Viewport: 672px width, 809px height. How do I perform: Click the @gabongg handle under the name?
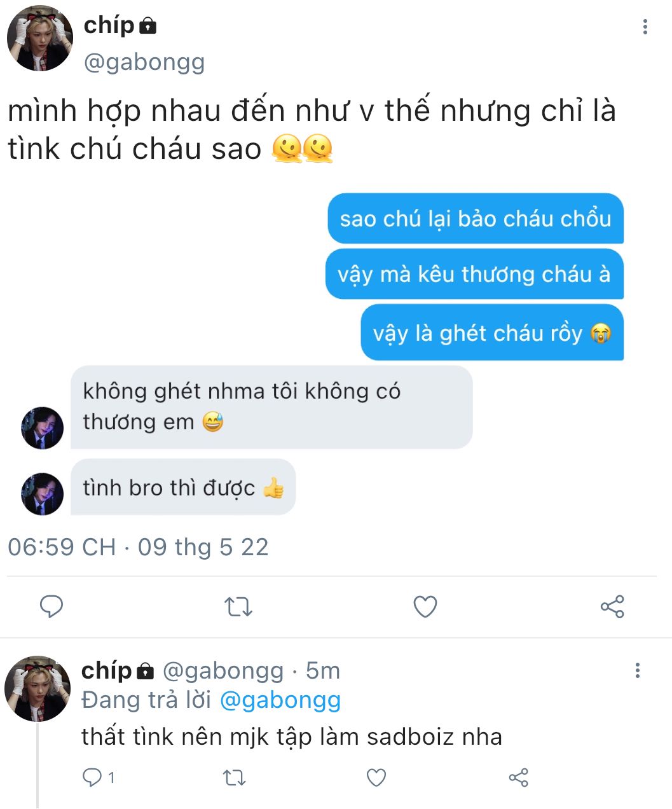144,63
